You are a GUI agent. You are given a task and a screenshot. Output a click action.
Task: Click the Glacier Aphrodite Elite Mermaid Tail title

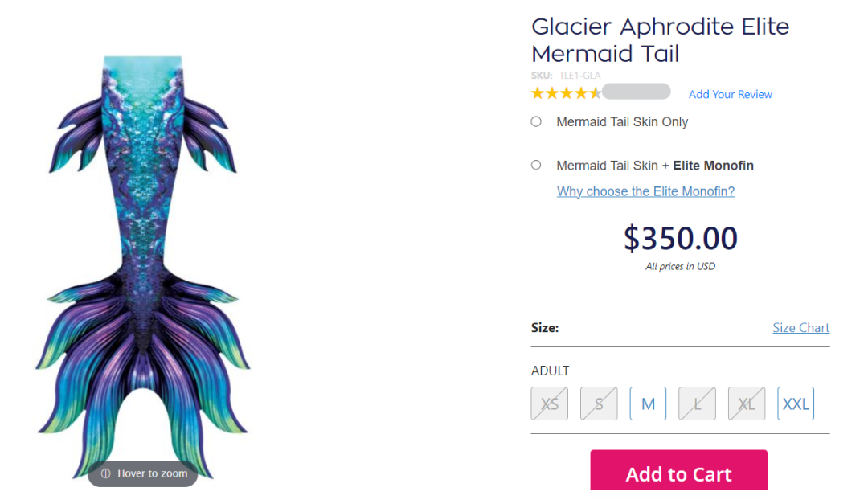[x=661, y=40]
